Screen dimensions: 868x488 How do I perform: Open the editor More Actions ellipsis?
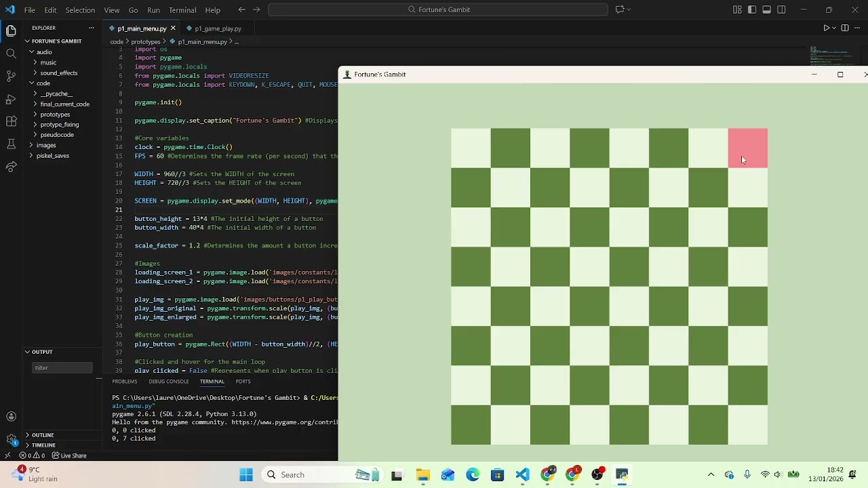coord(857,28)
